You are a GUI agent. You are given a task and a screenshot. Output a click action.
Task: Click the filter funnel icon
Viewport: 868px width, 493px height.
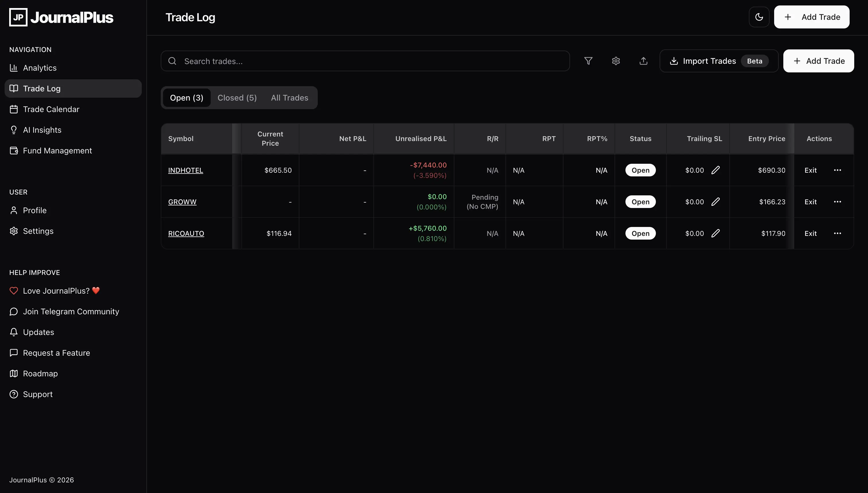588,61
